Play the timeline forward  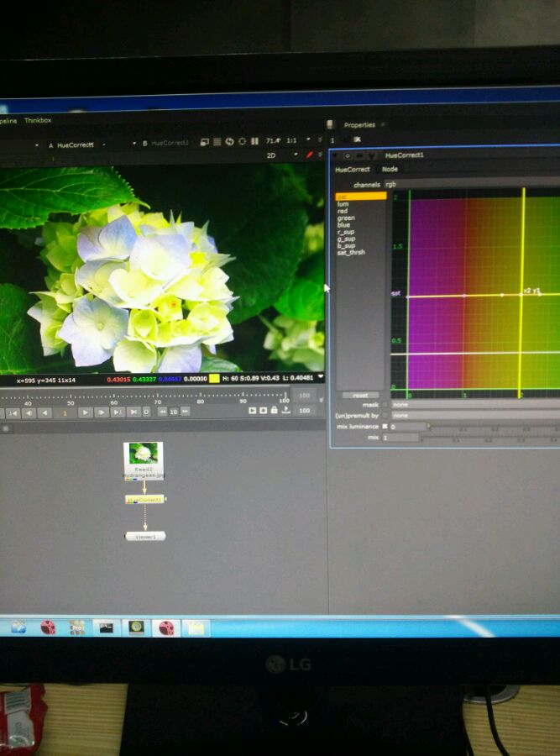click(x=86, y=412)
